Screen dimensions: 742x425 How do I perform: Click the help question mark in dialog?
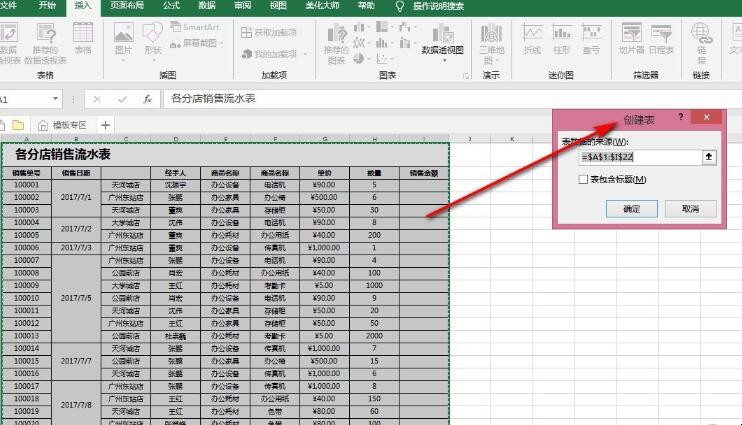click(x=681, y=118)
